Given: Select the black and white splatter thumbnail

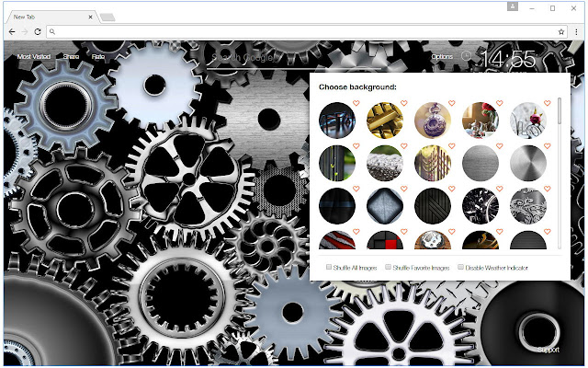Looking at the screenshot, I should (481, 206).
